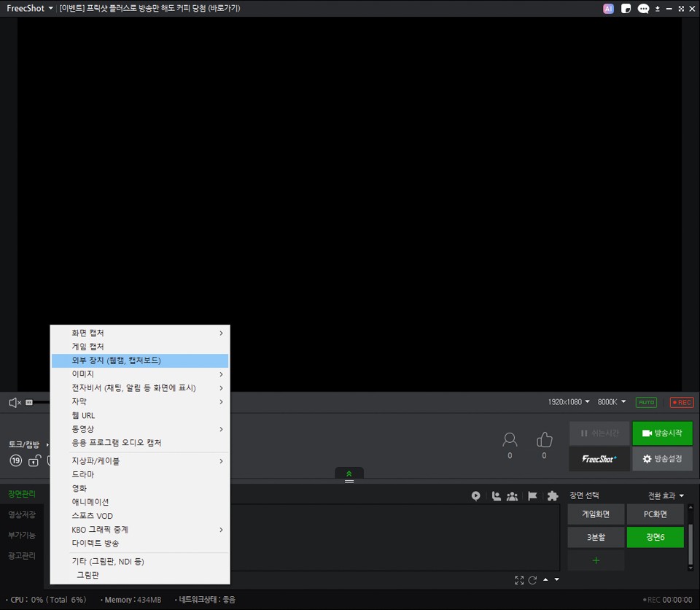700x610 pixels.
Task: Click the puzzle piece plugin icon
Action: click(x=552, y=496)
